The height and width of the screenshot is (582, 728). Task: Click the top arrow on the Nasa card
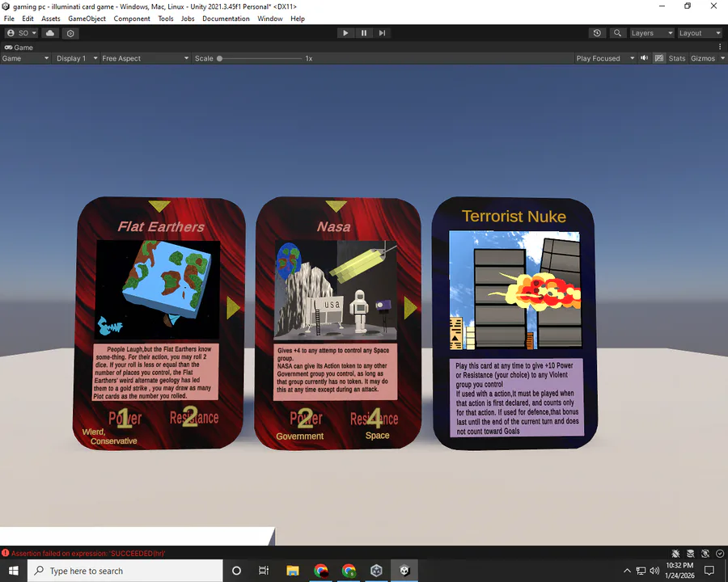point(336,206)
